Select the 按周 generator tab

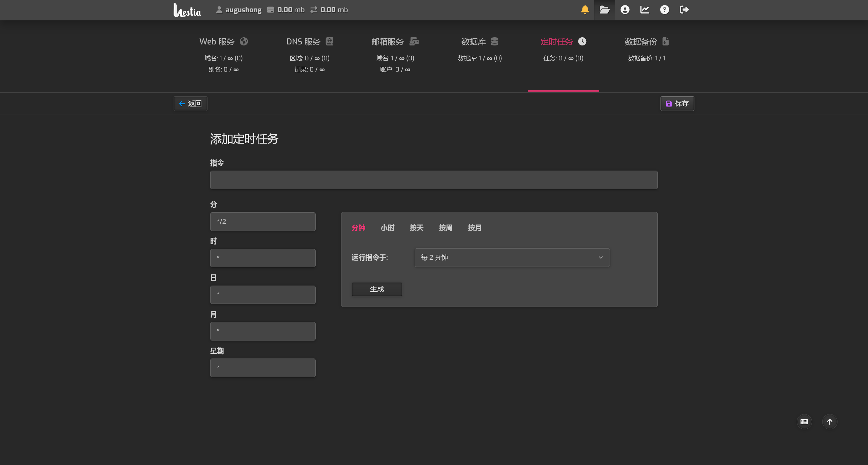(446, 228)
